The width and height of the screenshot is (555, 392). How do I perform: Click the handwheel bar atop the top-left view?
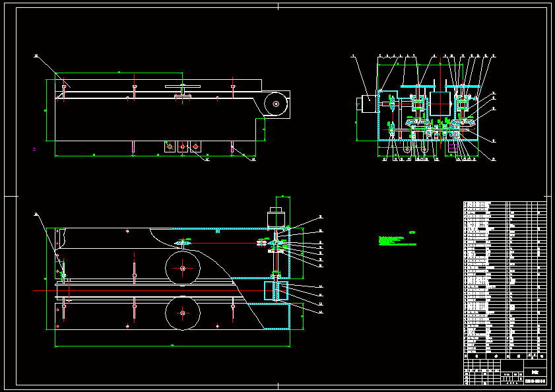pyautogui.click(x=183, y=86)
